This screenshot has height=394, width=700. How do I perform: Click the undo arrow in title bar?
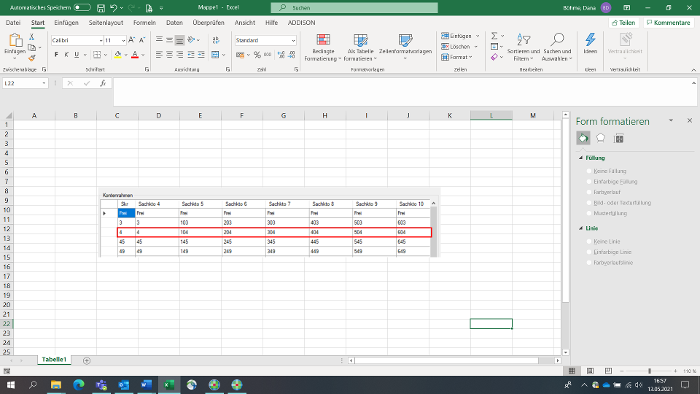tap(114, 8)
